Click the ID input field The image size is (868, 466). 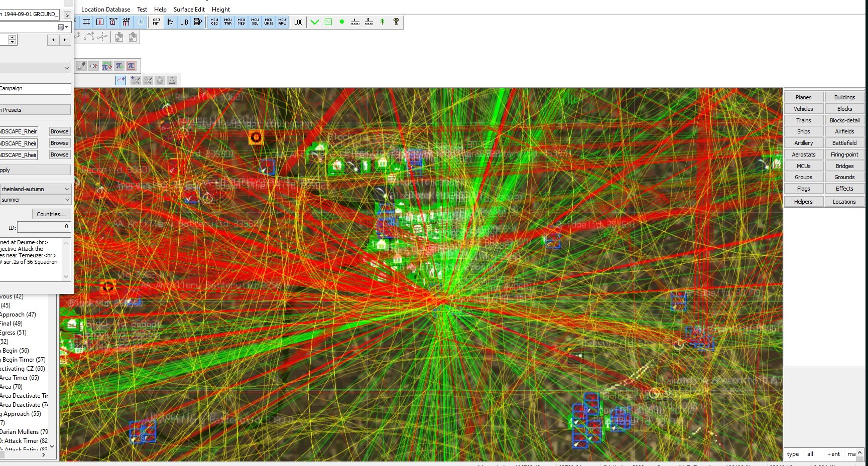coord(44,227)
